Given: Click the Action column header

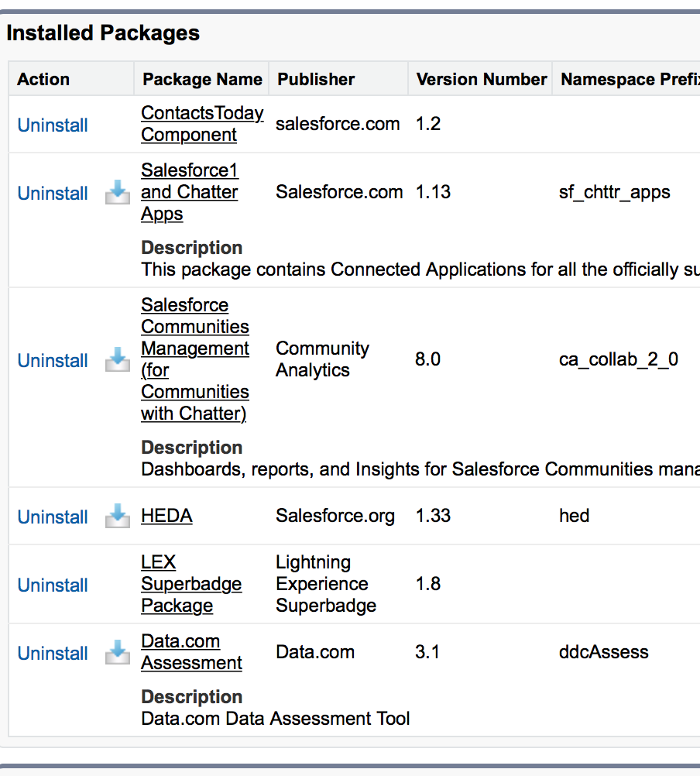Looking at the screenshot, I should [x=43, y=79].
